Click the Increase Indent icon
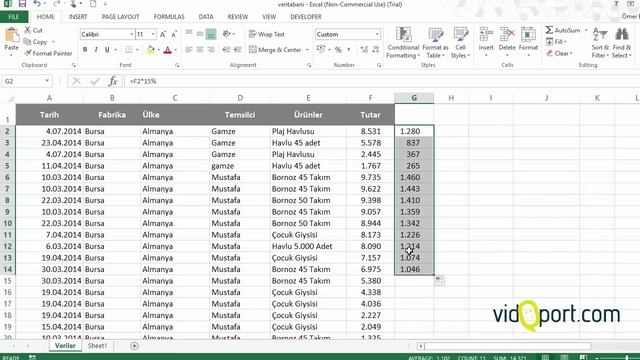640x360 pixels. 238,50
